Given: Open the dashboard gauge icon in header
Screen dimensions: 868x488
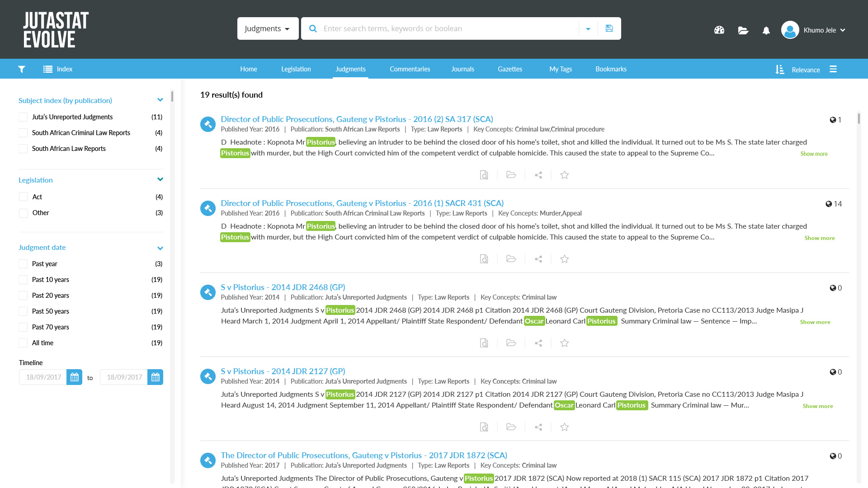Looking at the screenshot, I should (719, 30).
